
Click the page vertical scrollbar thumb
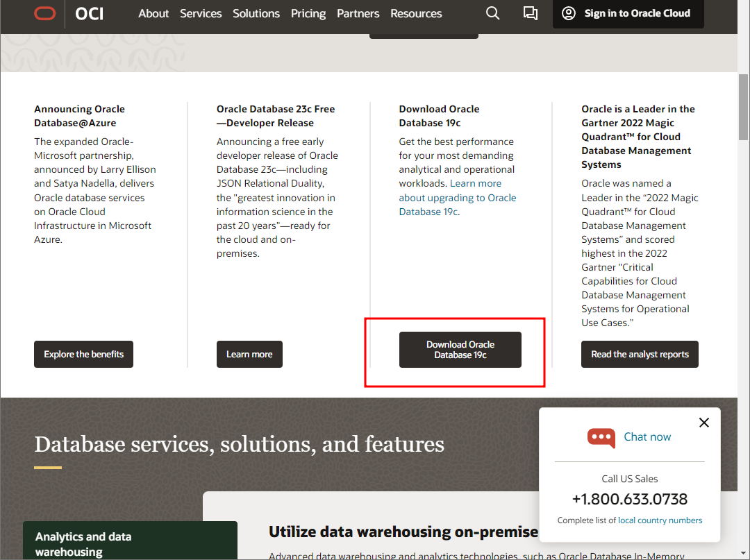(x=743, y=107)
